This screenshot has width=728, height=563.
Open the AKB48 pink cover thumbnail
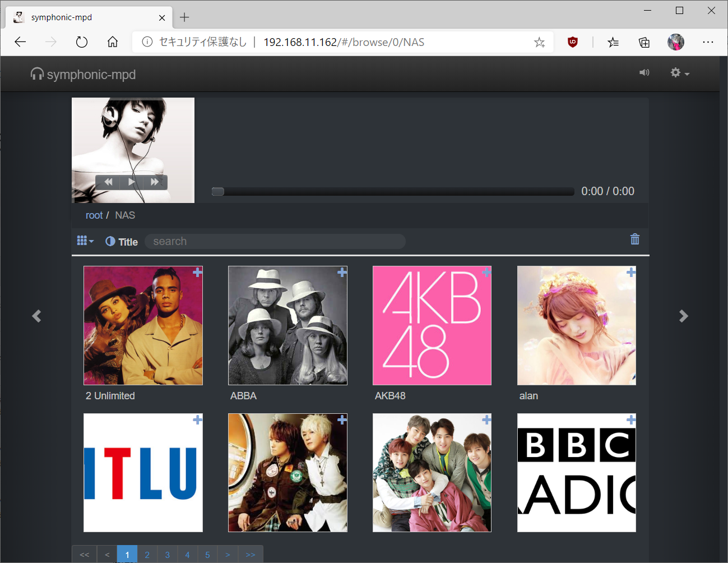432,326
